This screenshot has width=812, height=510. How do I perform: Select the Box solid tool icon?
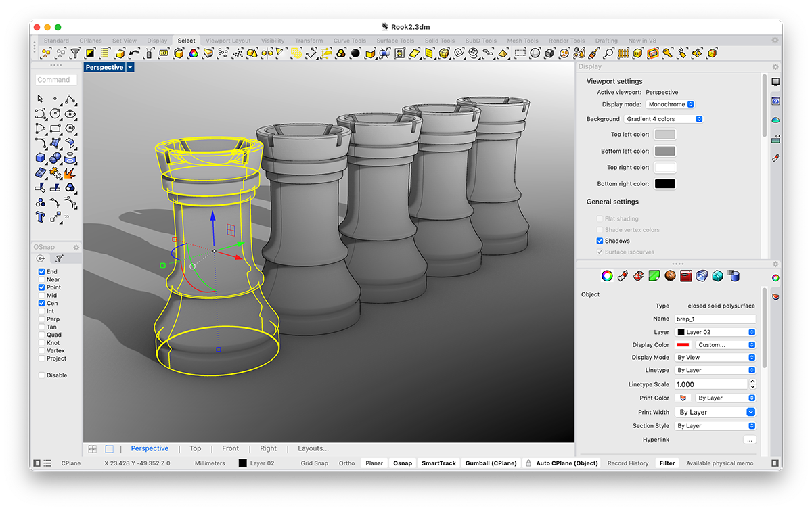point(40,158)
